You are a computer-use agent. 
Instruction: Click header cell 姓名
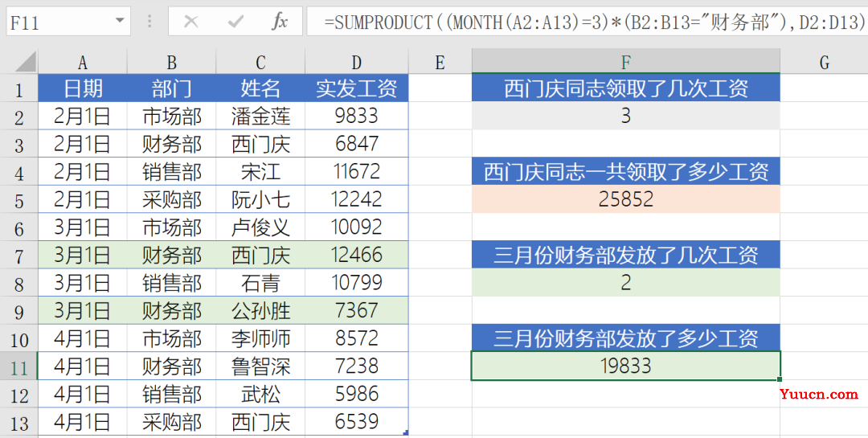[x=260, y=88]
